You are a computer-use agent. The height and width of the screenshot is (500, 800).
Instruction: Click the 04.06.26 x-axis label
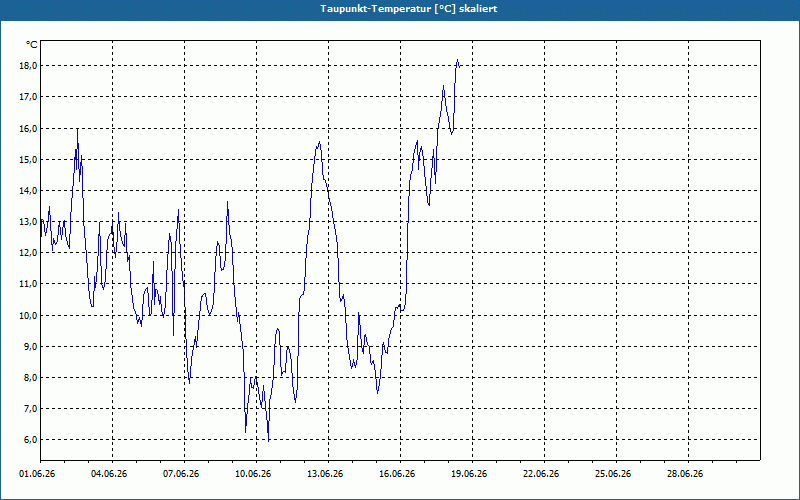click(x=109, y=474)
